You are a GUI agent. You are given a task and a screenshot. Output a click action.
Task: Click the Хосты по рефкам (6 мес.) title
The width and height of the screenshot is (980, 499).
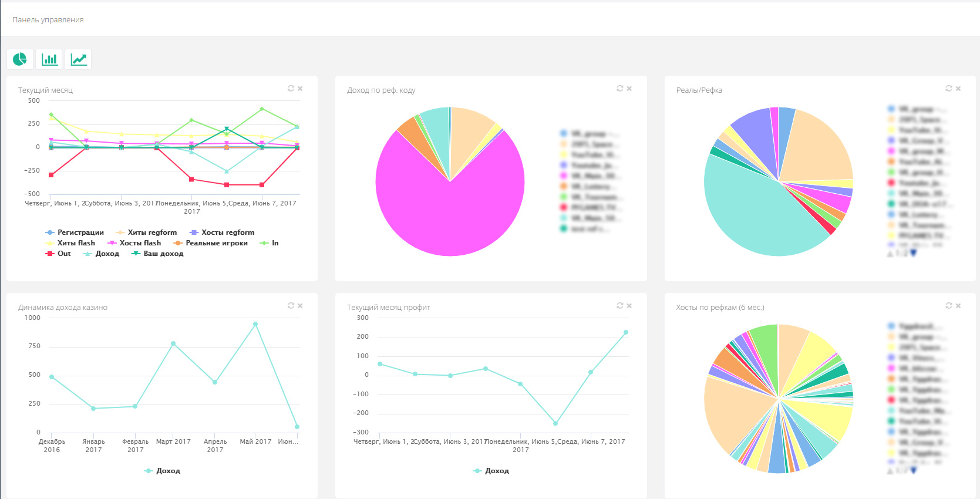pyautogui.click(x=720, y=308)
